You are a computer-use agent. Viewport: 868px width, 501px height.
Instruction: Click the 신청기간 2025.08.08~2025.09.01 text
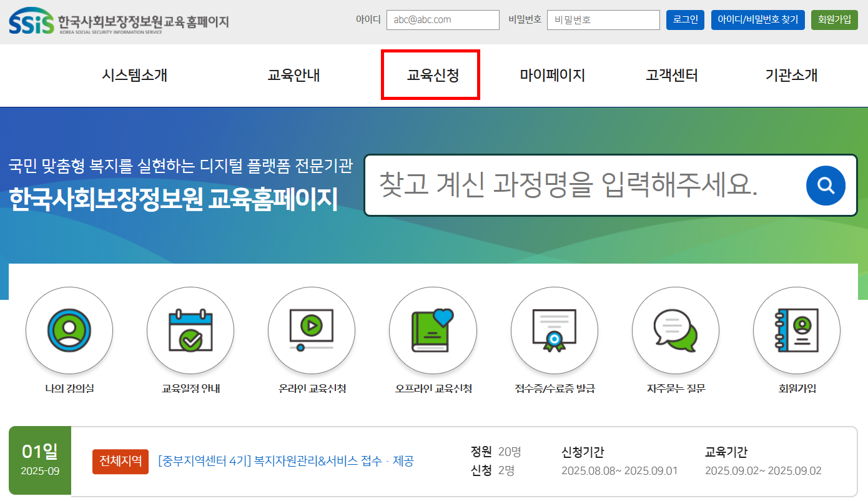[619, 462]
